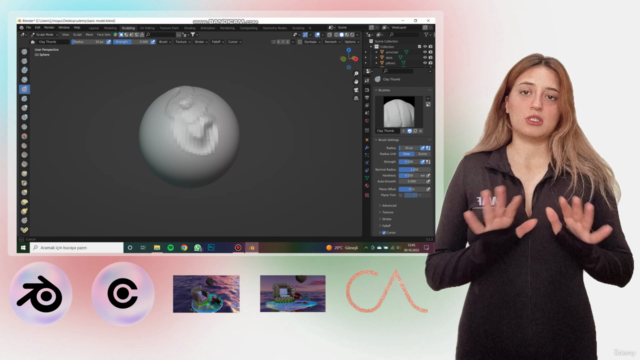
Task: Switch to the Shading workspace tab
Action: coord(189,28)
